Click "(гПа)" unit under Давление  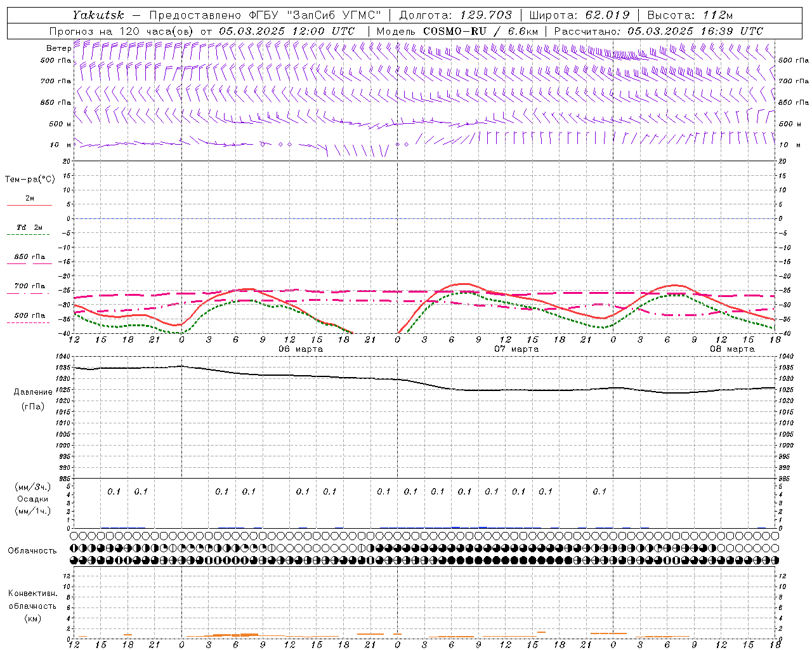(33, 406)
